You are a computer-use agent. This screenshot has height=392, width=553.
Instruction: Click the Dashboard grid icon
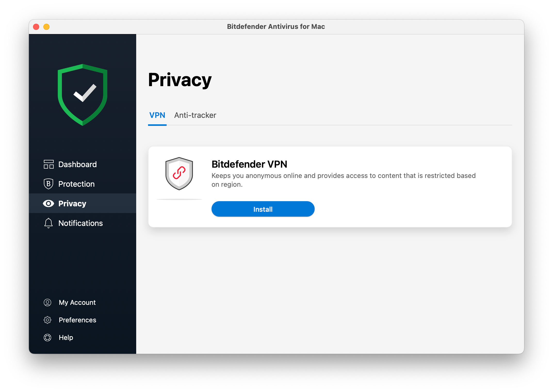(x=48, y=164)
